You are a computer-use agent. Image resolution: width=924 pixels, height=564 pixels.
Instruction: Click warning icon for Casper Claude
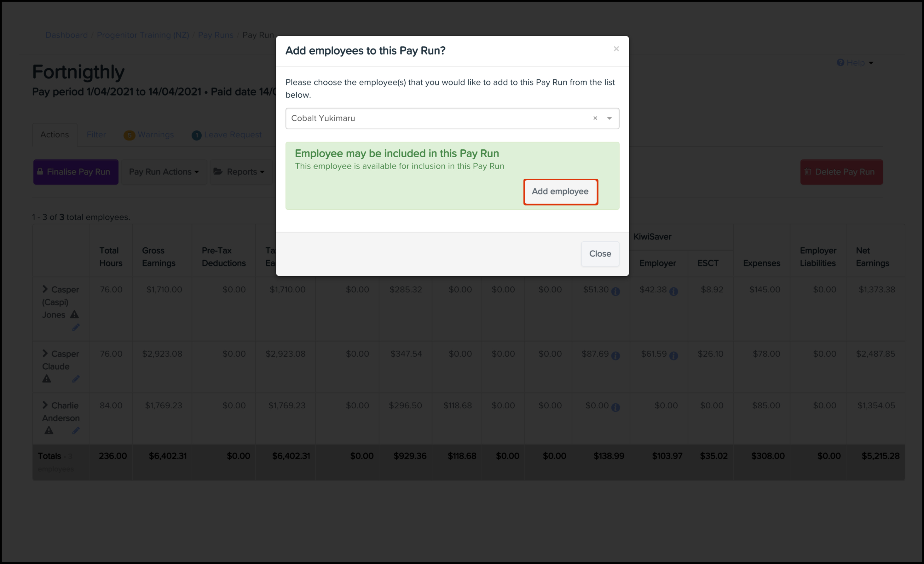(x=47, y=379)
